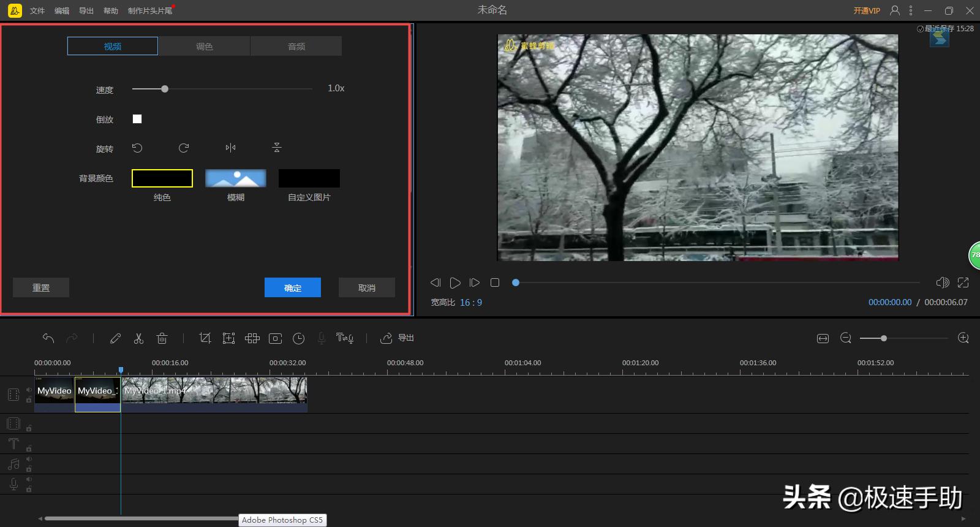
Task: Open the 导出 menu in menu bar
Action: pos(86,11)
